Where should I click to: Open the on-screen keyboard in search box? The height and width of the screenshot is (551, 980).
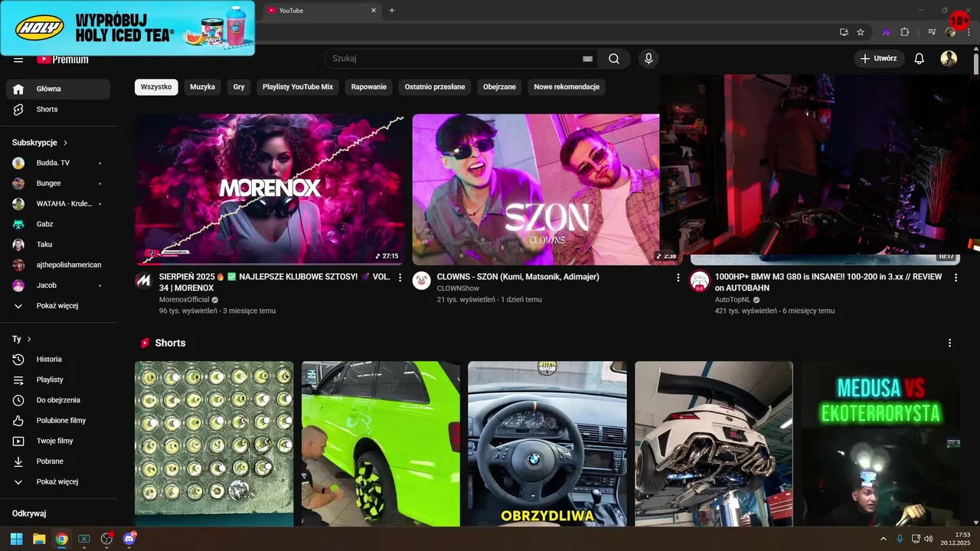click(587, 59)
